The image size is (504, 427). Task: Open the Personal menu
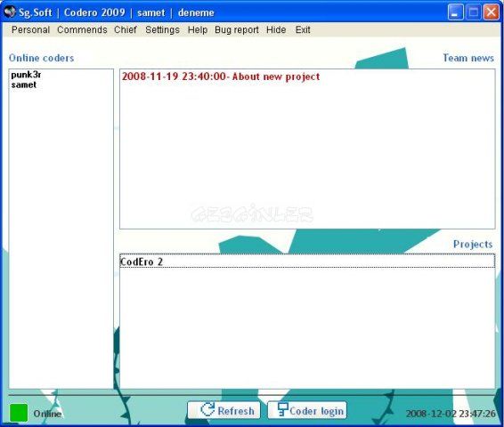pos(30,30)
